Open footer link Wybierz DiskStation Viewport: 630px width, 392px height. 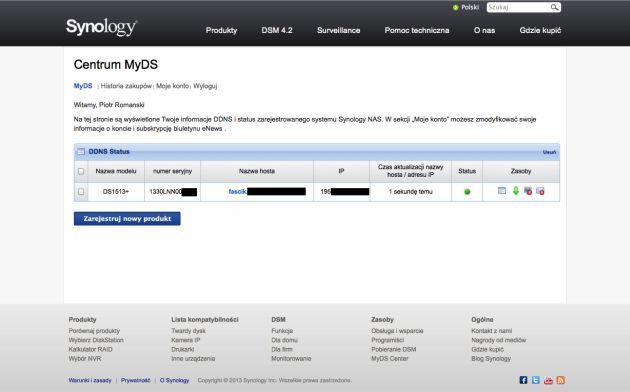point(96,340)
